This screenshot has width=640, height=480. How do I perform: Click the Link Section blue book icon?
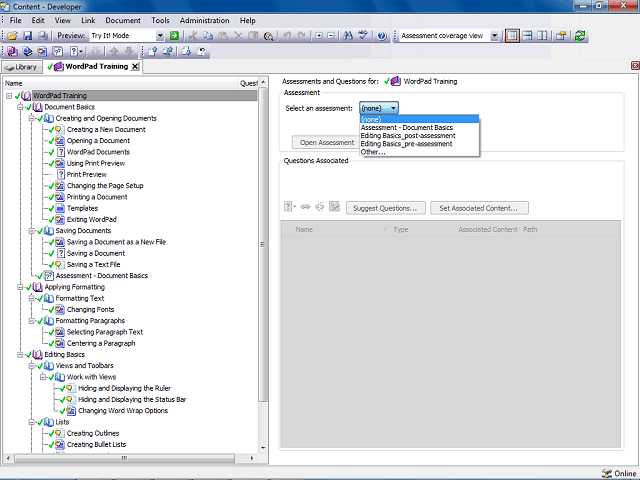coord(27,51)
